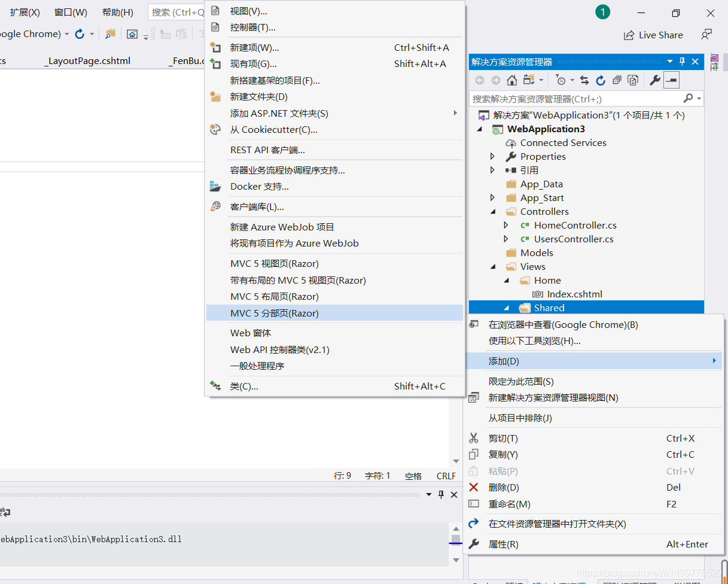Pin the Solution Explorer panel
This screenshot has width=728, height=584.
coord(682,61)
